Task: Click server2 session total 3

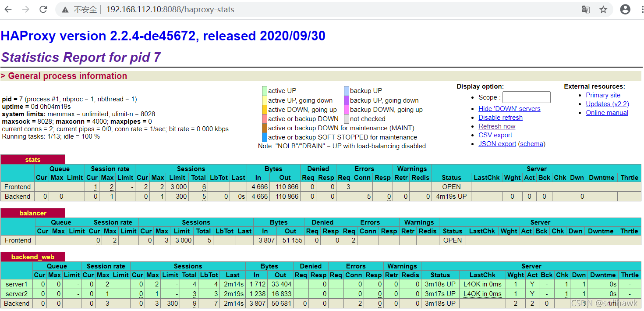Action: click(x=195, y=294)
